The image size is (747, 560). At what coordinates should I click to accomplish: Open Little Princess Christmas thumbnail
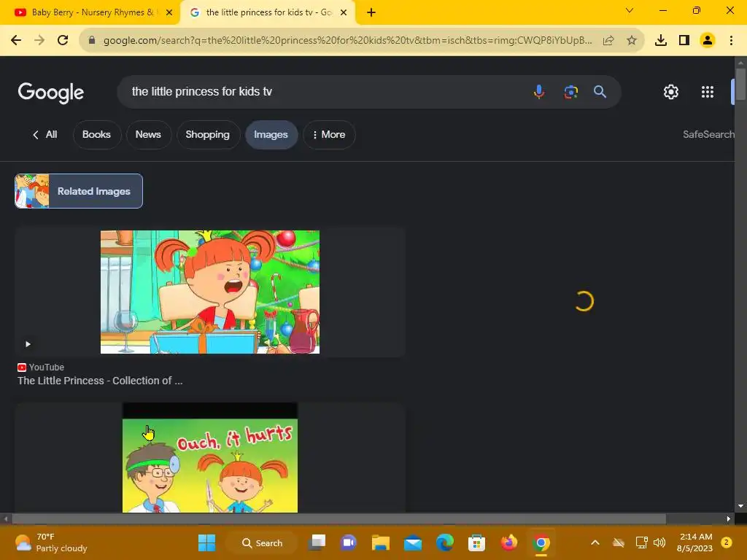(x=209, y=292)
